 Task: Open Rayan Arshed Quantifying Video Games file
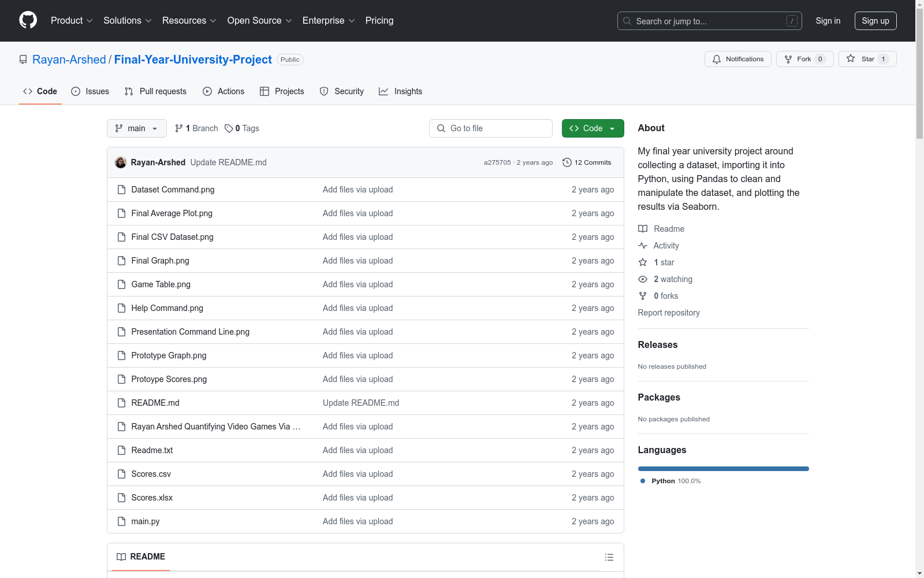tap(216, 427)
